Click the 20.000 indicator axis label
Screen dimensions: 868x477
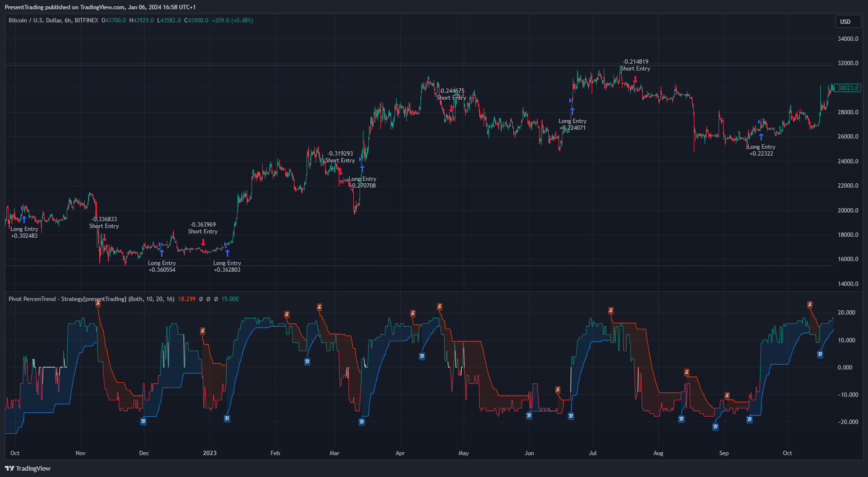[x=847, y=313]
